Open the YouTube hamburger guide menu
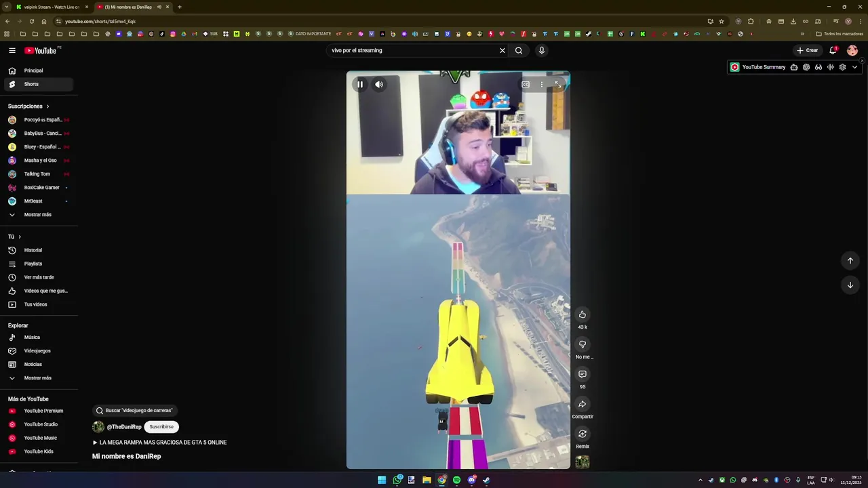 pos(12,50)
